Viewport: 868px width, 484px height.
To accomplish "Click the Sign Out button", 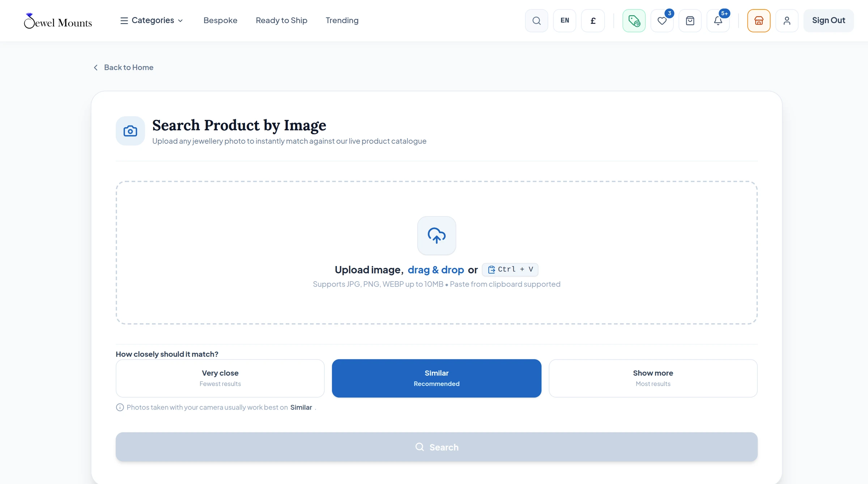I will [829, 21].
